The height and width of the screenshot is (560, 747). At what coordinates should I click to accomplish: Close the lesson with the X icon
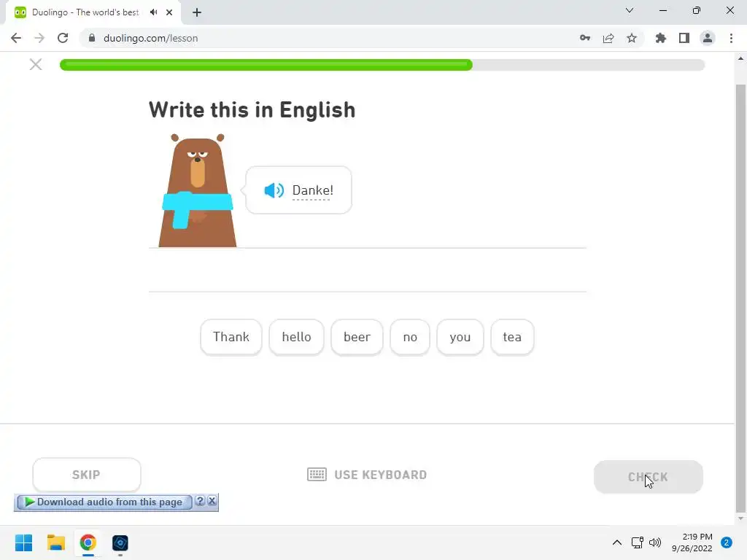[36, 64]
